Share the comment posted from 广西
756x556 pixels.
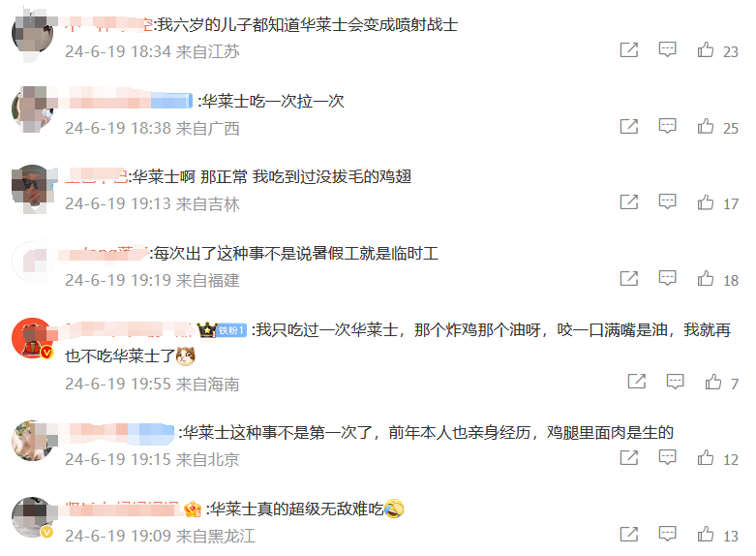pyautogui.click(x=629, y=127)
